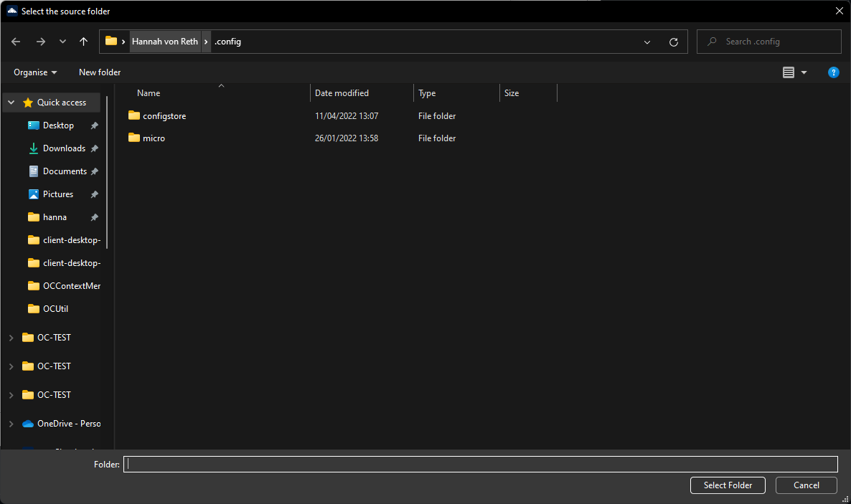This screenshot has width=851, height=504.
Task: Go up one folder level
Action: tap(83, 42)
